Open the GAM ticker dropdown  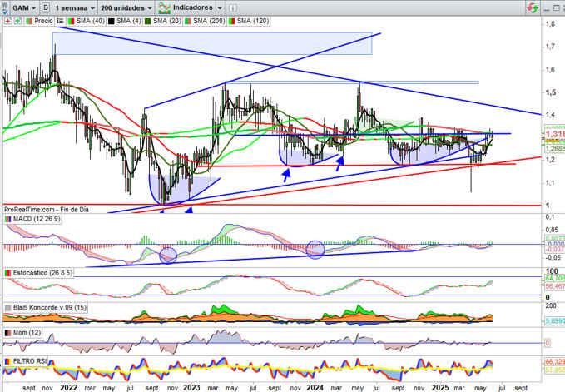pyautogui.click(x=24, y=7)
